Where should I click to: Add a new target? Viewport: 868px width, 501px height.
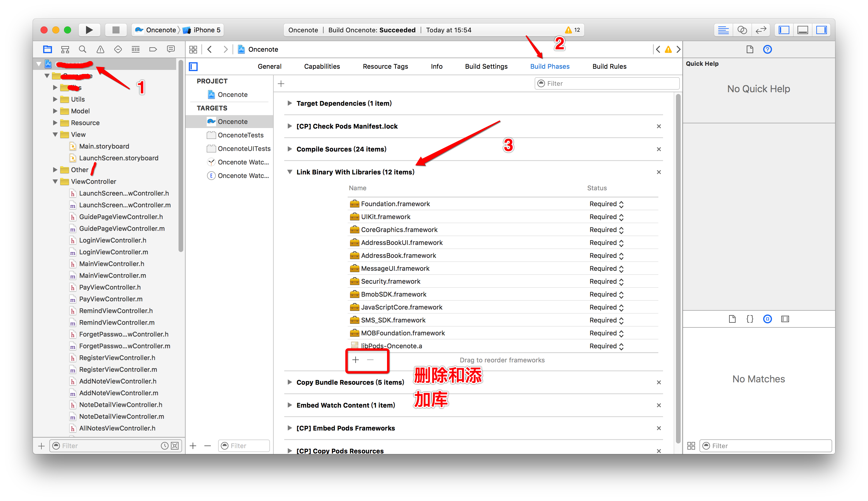click(x=193, y=446)
